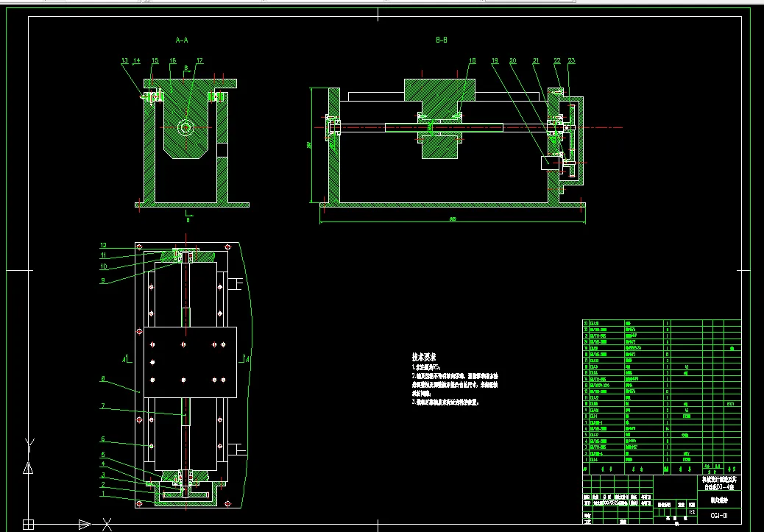Select balloon number 19 in view B-B

coord(495,61)
